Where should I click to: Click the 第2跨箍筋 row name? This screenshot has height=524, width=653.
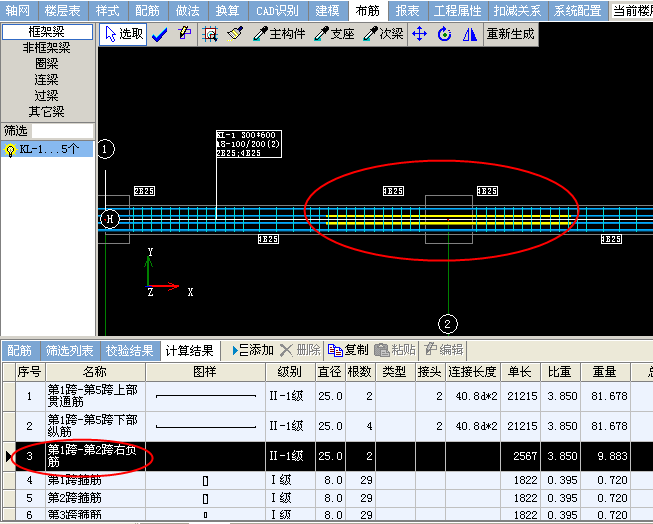pos(75,498)
